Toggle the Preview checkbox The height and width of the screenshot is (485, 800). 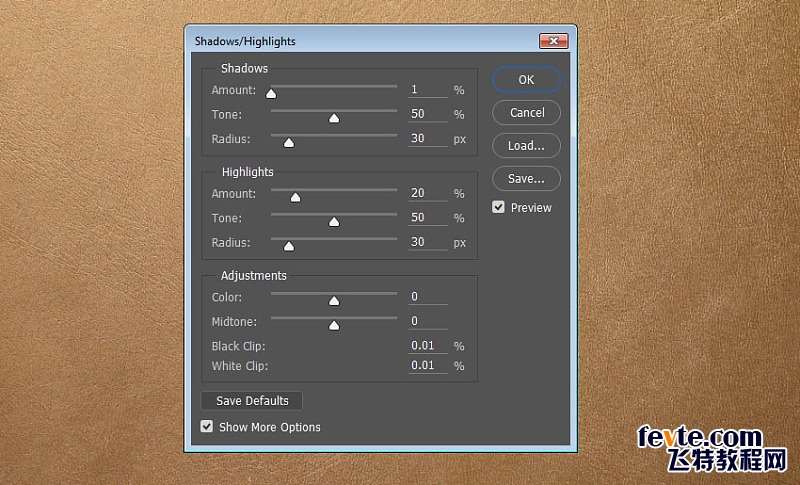point(499,208)
